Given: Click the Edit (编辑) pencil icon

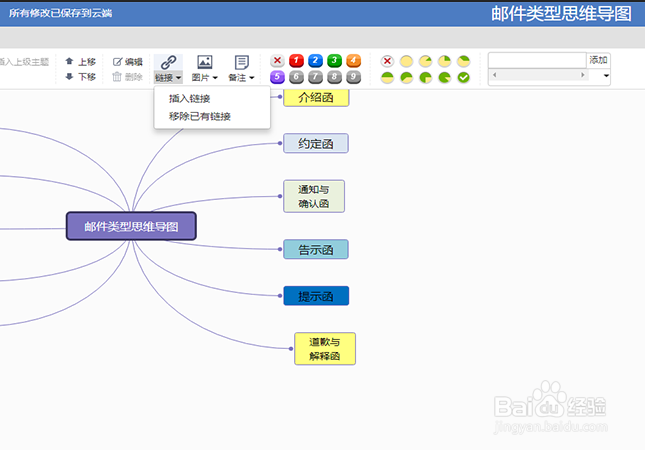Looking at the screenshot, I should click(117, 62).
